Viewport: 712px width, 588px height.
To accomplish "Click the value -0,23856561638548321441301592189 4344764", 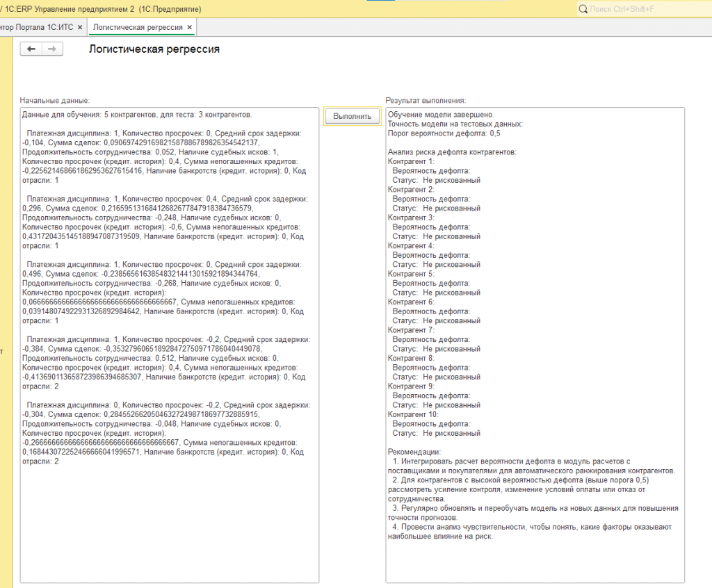I will click(180, 274).
